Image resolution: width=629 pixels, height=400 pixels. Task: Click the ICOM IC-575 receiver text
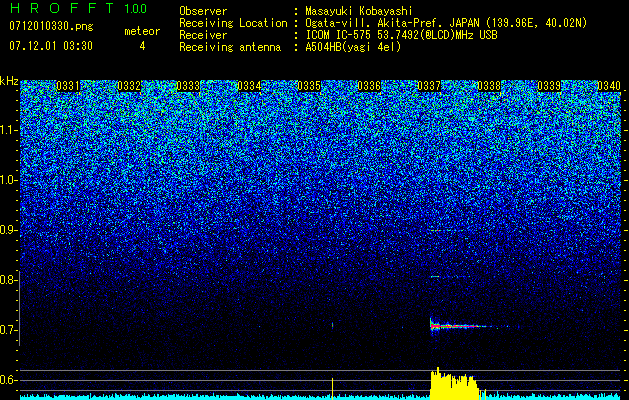401,35
